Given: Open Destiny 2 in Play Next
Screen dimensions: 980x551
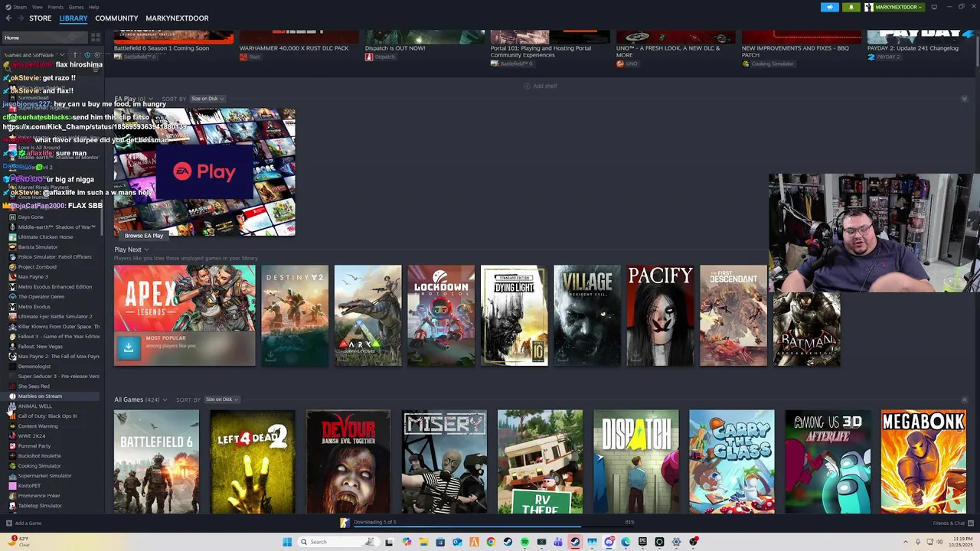Looking at the screenshot, I should point(295,315).
